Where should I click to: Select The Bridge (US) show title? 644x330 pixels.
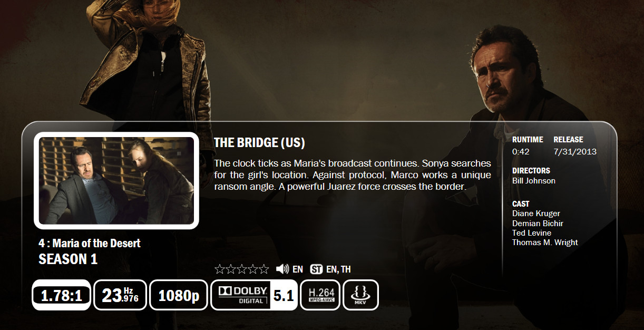[259, 143]
